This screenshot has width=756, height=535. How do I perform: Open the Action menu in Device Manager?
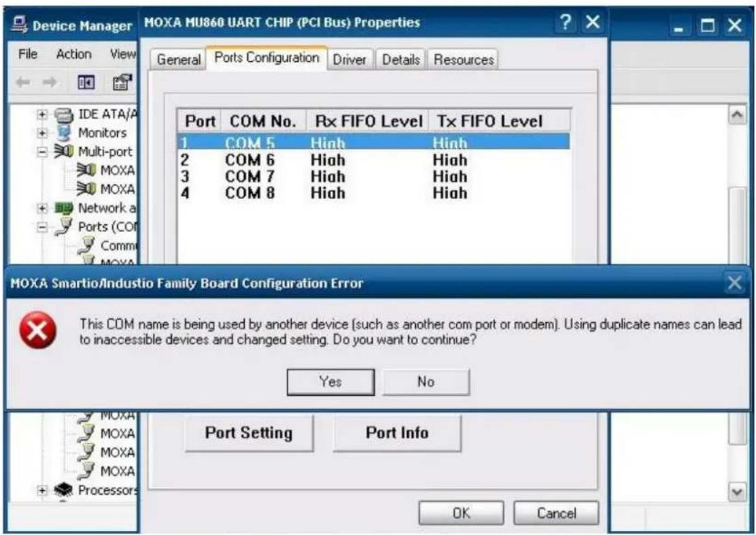(74, 54)
